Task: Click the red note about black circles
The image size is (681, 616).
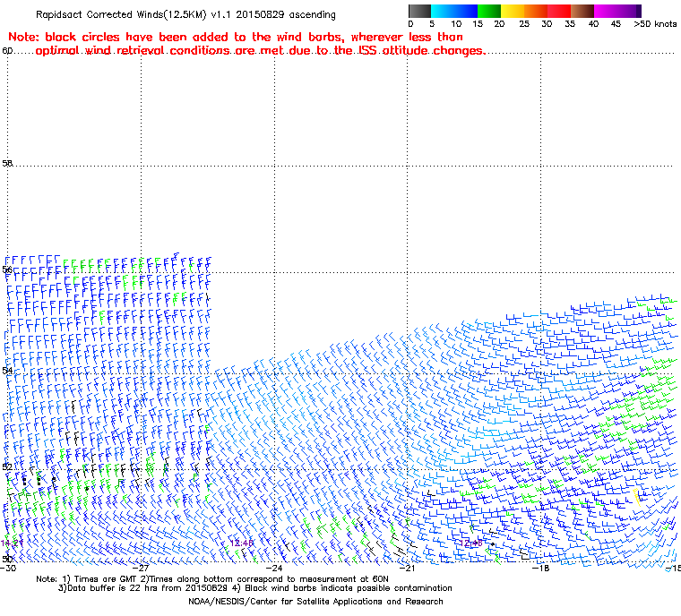Action: coord(247,44)
